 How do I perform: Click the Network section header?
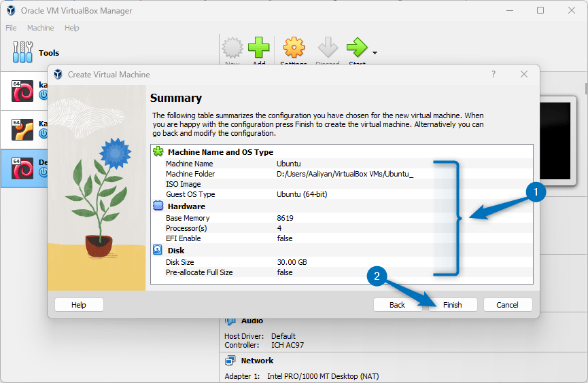[257, 361]
